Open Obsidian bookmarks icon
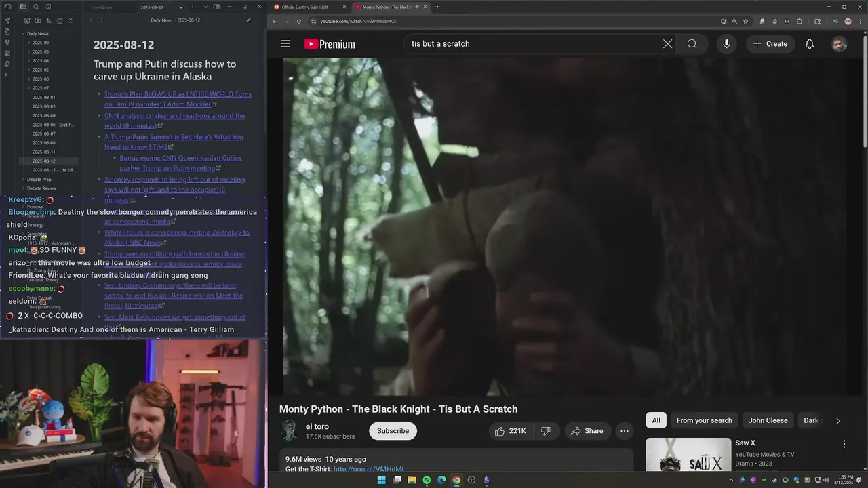 click(48, 7)
